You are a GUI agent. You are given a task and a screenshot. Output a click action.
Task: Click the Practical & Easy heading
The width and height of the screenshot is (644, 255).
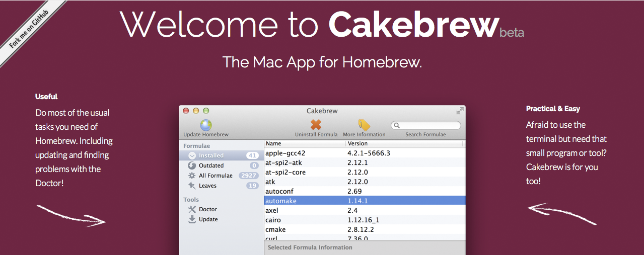[553, 108]
